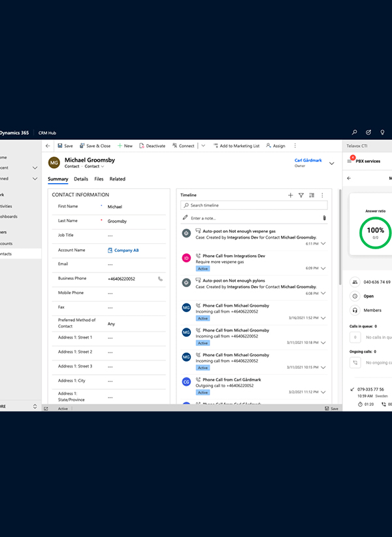Click the Save & Close button

pyautogui.click(x=95, y=146)
